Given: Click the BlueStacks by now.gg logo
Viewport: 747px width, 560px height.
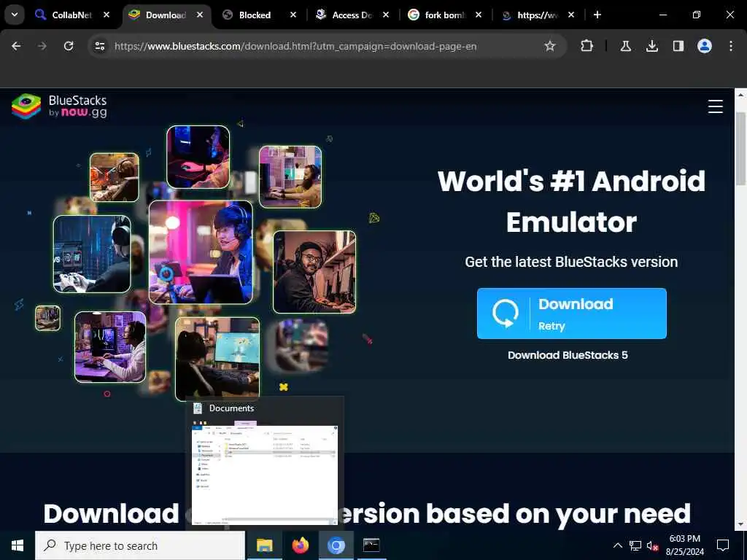Looking at the screenshot, I should 59,106.
